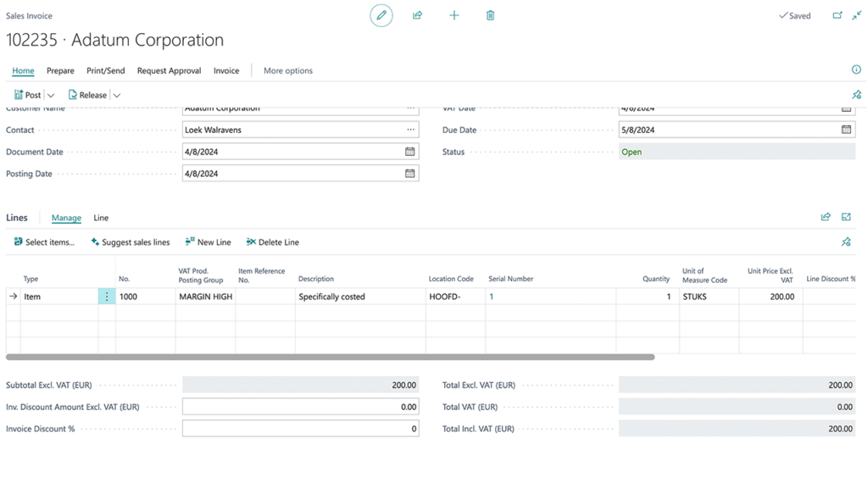The height and width of the screenshot is (488, 868).
Task: Click the Post button
Action: [28, 95]
